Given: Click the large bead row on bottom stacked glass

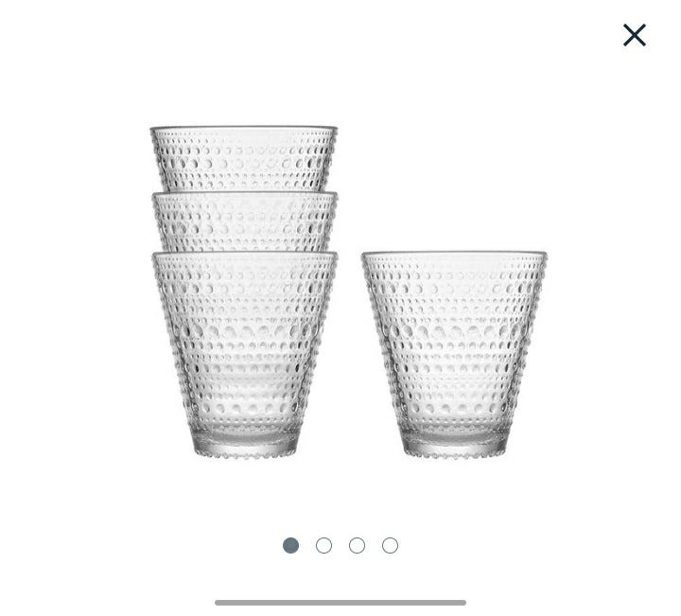Looking at the screenshot, I should point(245,331).
